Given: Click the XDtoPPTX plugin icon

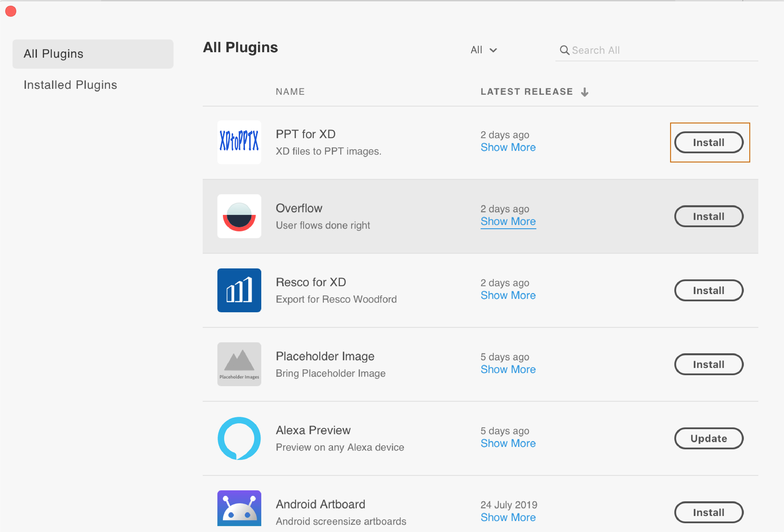Looking at the screenshot, I should [x=239, y=142].
